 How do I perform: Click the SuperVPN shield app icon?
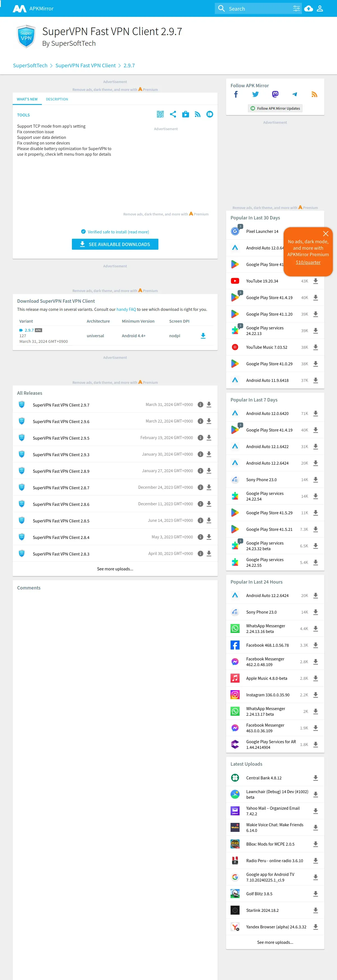(x=26, y=36)
